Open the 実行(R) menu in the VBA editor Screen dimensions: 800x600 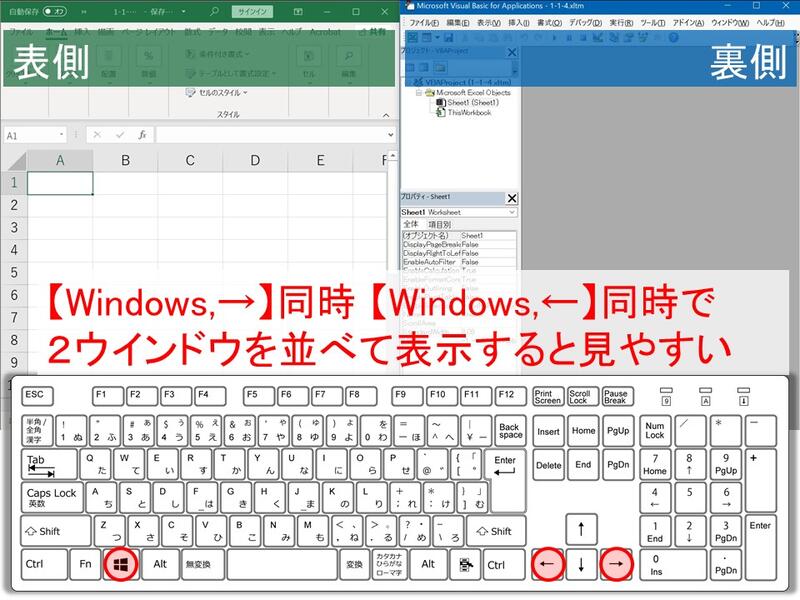pos(621,23)
